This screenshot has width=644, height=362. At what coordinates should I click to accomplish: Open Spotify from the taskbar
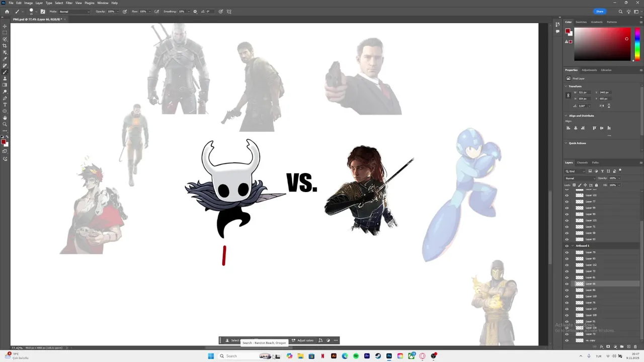pos(356,356)
